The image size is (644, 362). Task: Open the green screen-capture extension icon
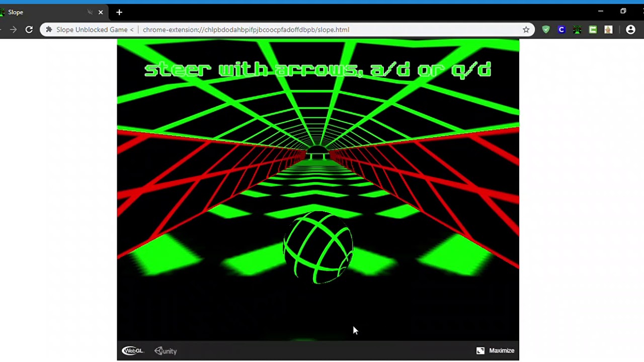click(x=593, y=30)
